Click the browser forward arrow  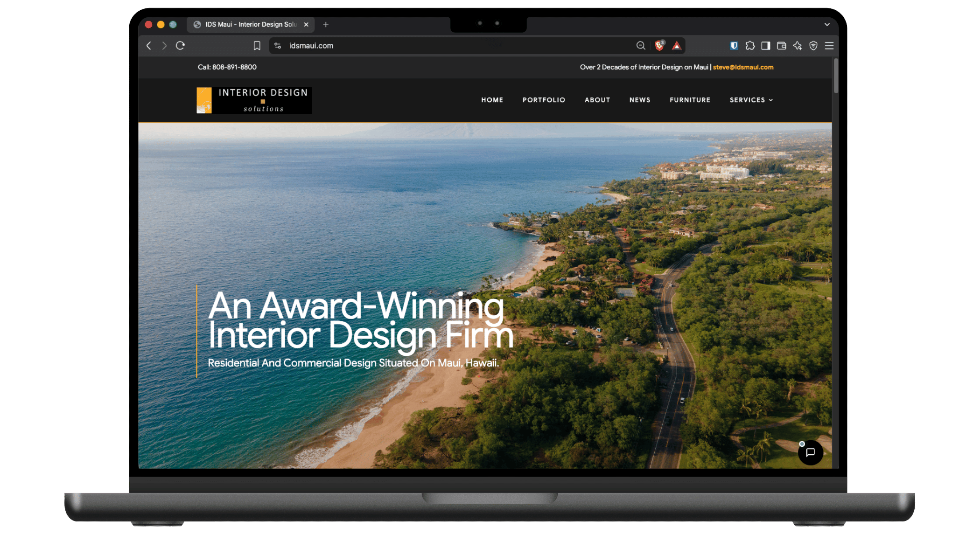click(164, 46)
